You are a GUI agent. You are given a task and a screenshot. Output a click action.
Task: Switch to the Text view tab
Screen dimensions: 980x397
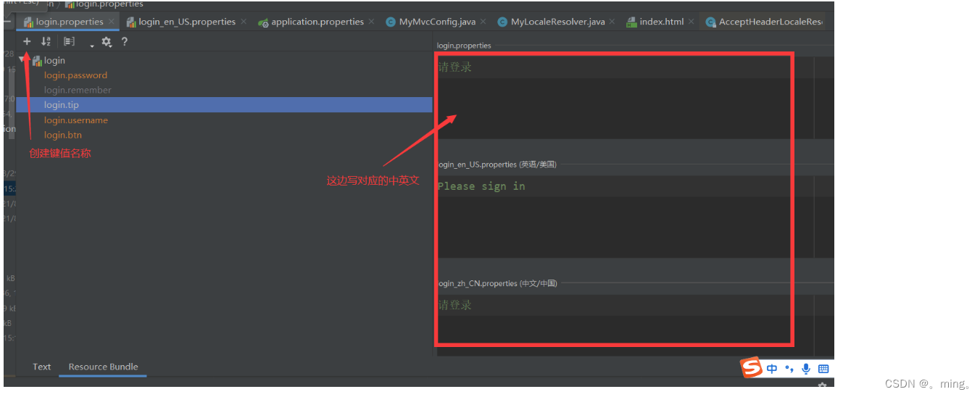tap(42, 367)
